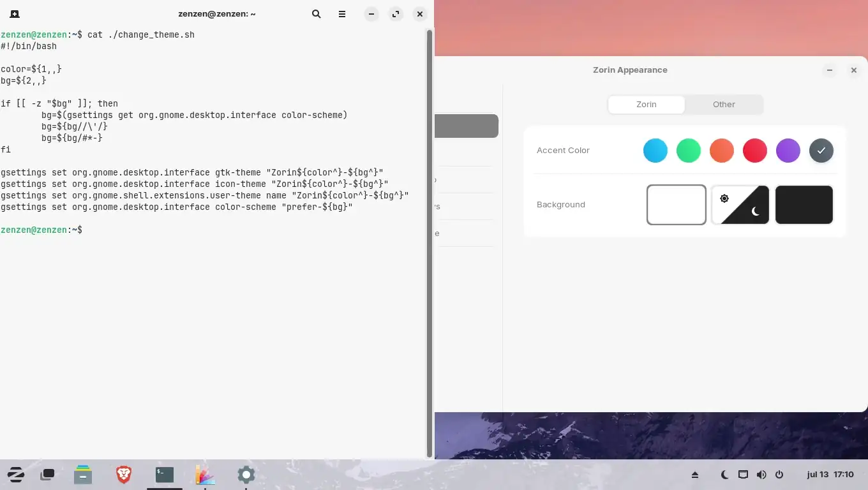This screenshot has height=490, width=868.
Task: Switch to the Other tab
Action: point(724,105)
